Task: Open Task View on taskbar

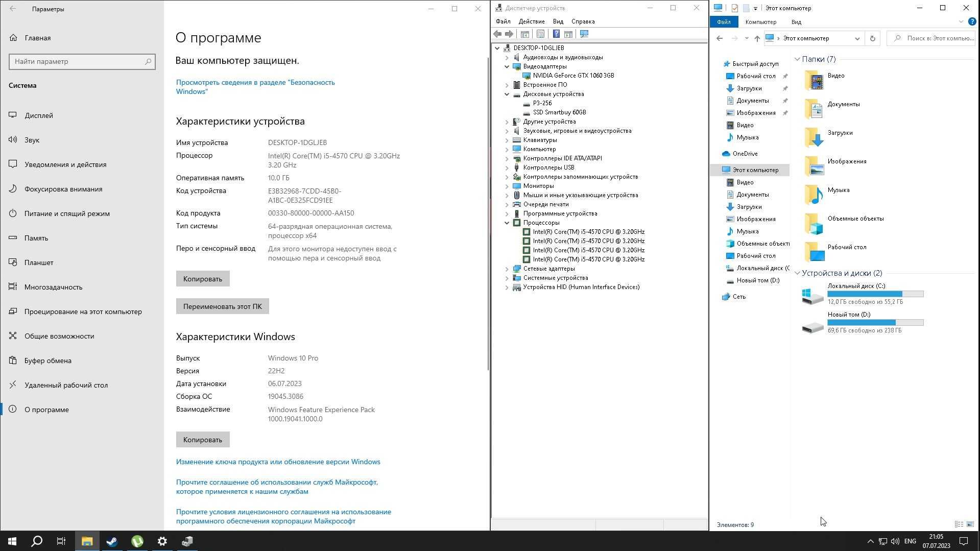Action: 61,541
